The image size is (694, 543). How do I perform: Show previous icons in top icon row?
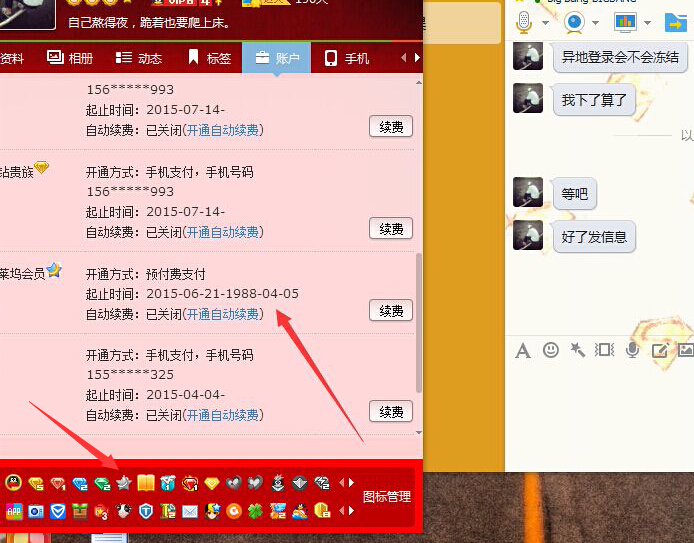342,482
